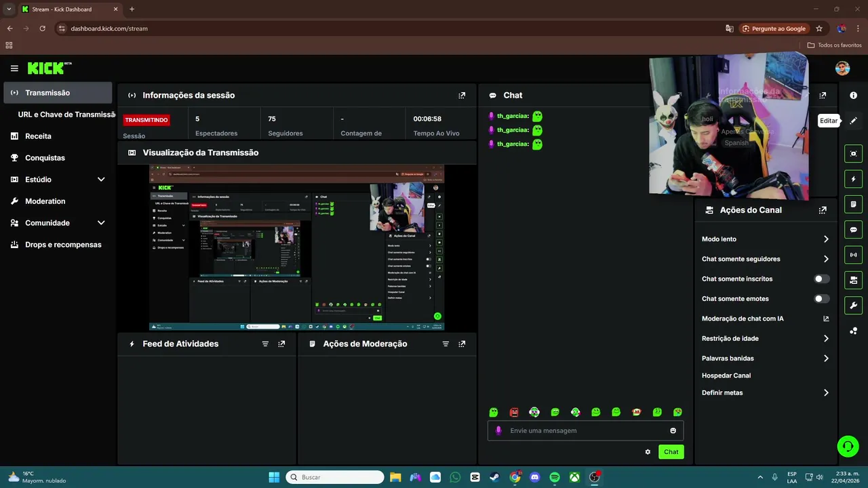
Task: Open Discord from the taskbar
Action: click(x=534, y=477)
